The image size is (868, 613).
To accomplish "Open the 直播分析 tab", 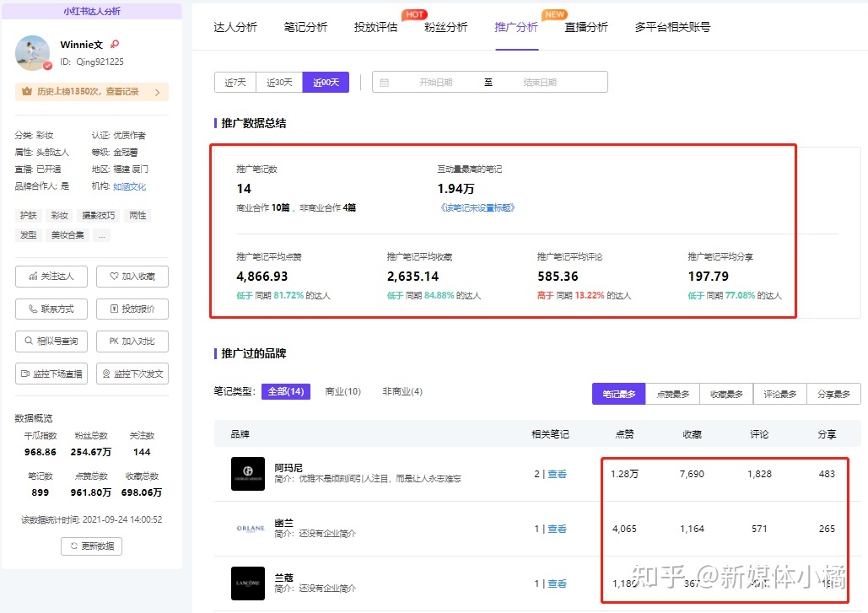I will [586, 27].
